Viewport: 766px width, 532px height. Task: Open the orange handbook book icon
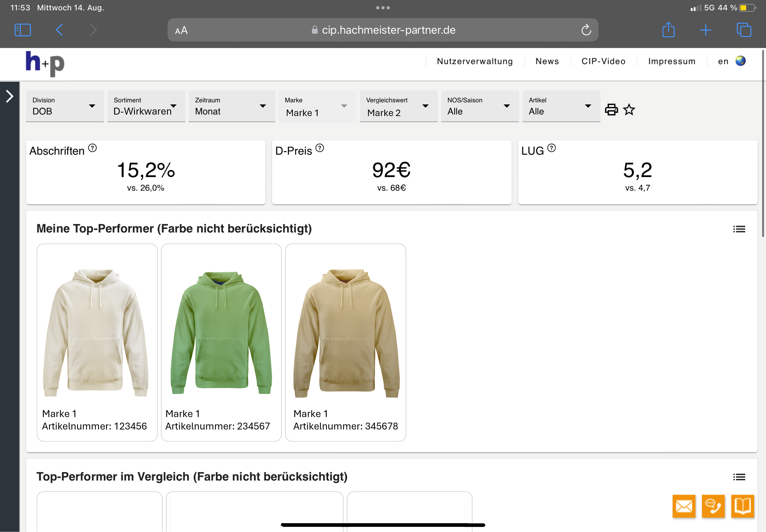(x=742, y=506)
